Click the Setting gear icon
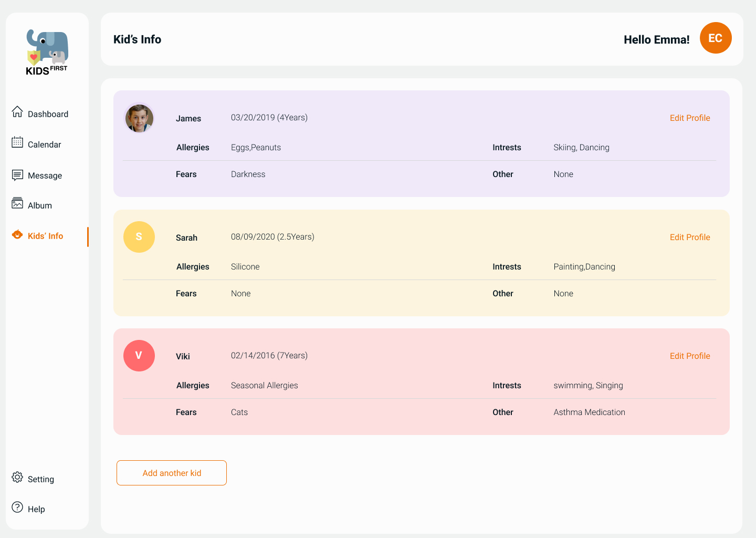Screen dimensions: 756x538 17,477
